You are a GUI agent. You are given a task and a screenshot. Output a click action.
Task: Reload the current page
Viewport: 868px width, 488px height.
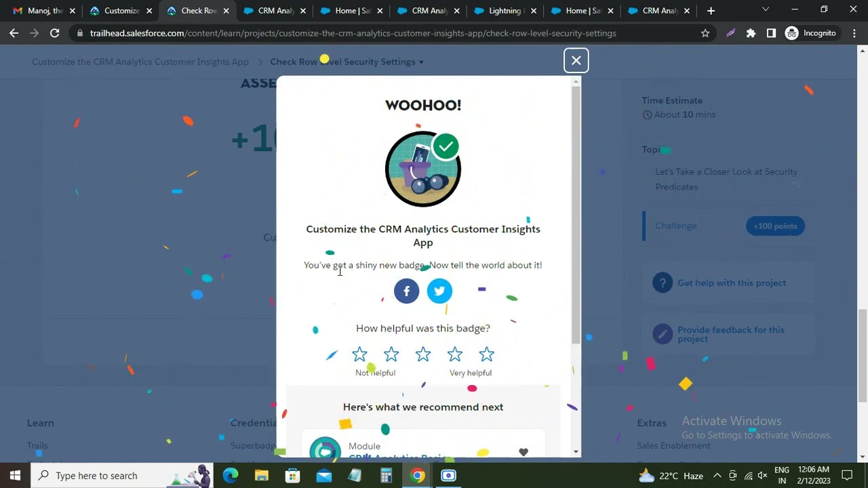pos(55,33)
